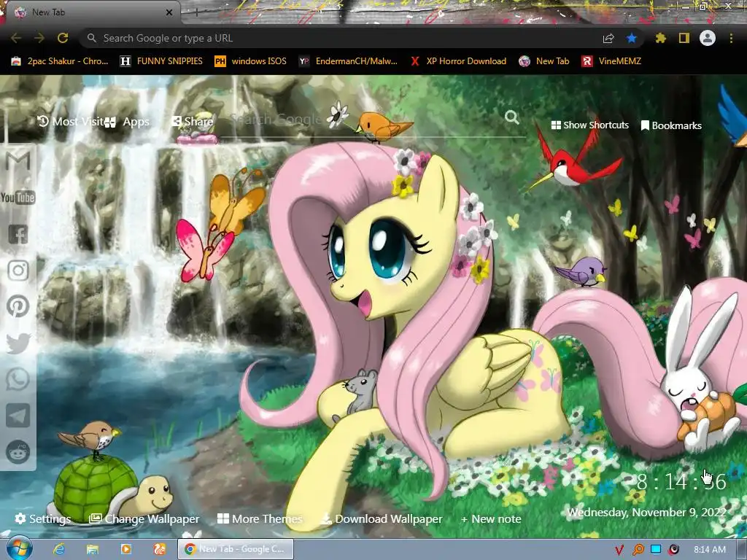This screenshot has height=560, width=747.
Task: Open Most Visited sites list
Action: tap(71, 122)
